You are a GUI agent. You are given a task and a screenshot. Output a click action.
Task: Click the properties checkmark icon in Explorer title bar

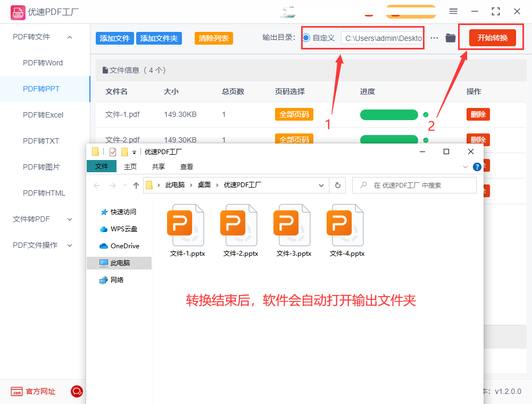point(113,152)
